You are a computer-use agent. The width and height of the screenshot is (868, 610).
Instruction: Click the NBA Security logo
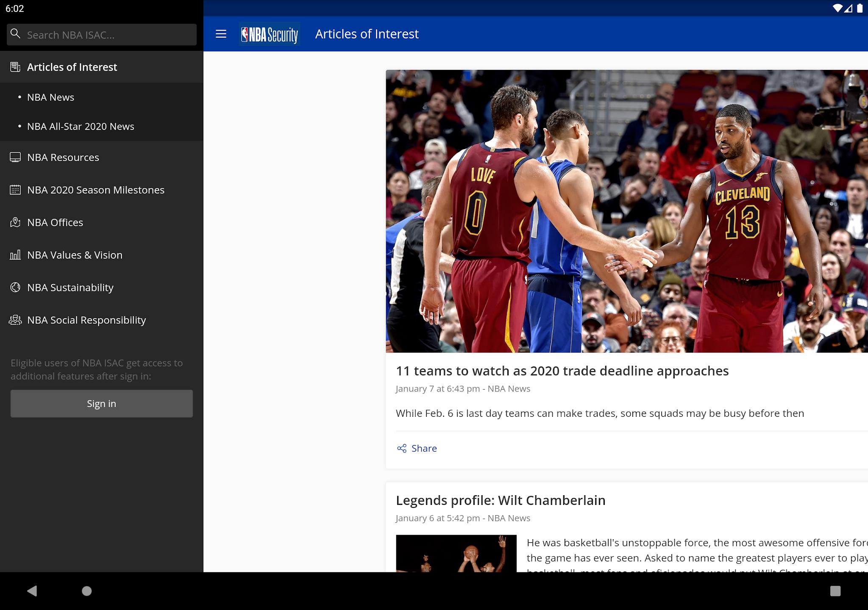[x=270, y=34]
